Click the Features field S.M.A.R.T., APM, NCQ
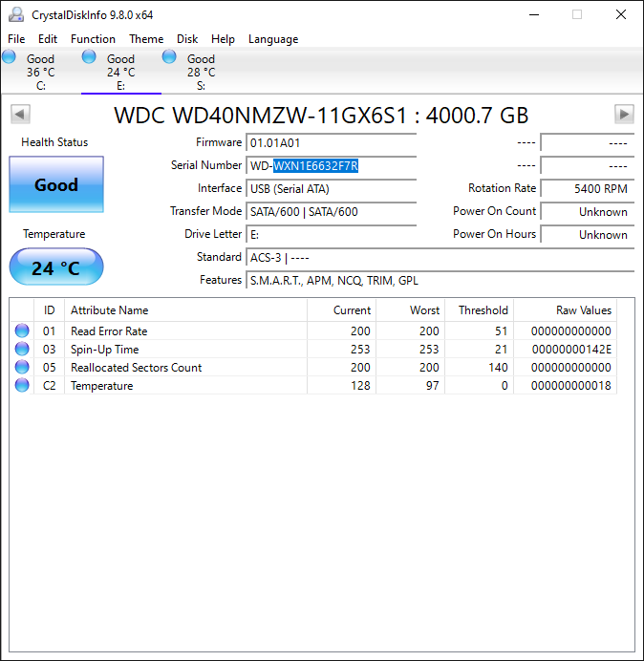The width and height of the screenshot is (644, 661). (x=440, y=280)
